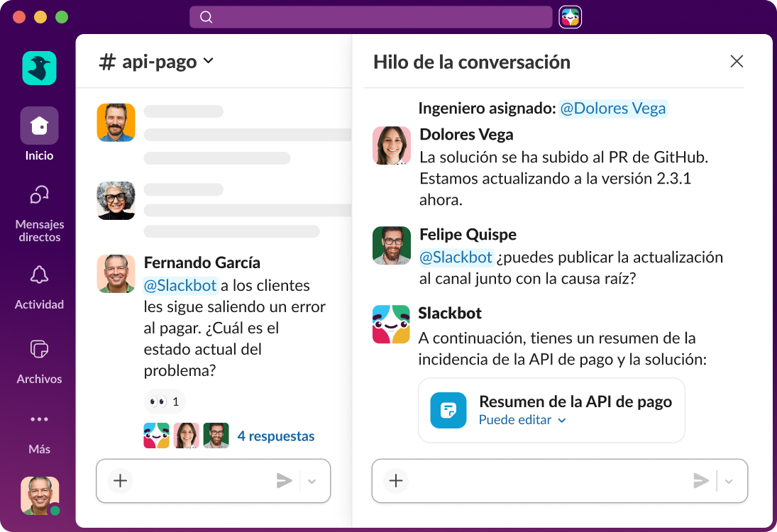This screenshot has width=777, height=532.
Task: Click the eyes emoji reaction
Action: click(165, 401)
